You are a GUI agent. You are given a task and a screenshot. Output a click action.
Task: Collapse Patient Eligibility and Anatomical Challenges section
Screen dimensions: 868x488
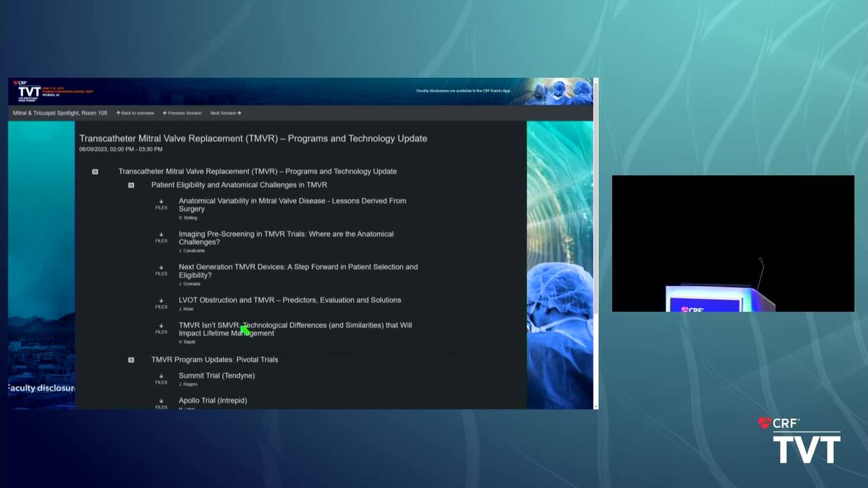[x=131, y=185]
